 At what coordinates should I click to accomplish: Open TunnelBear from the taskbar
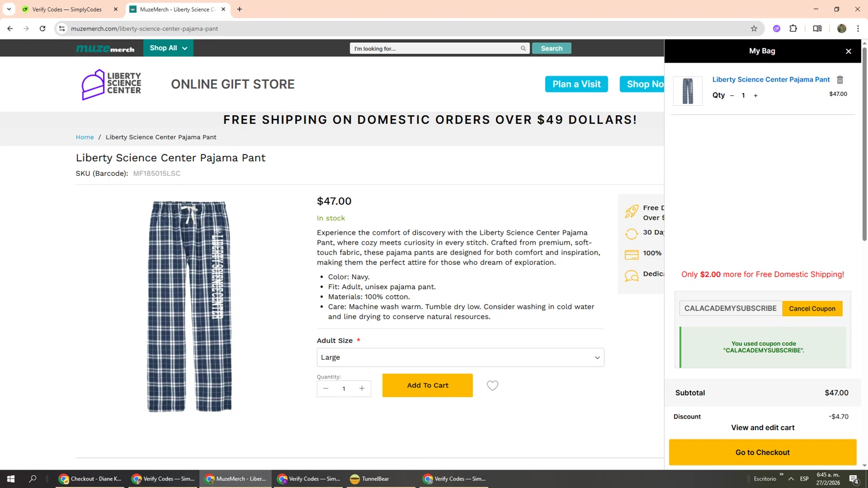pos(369,479)
